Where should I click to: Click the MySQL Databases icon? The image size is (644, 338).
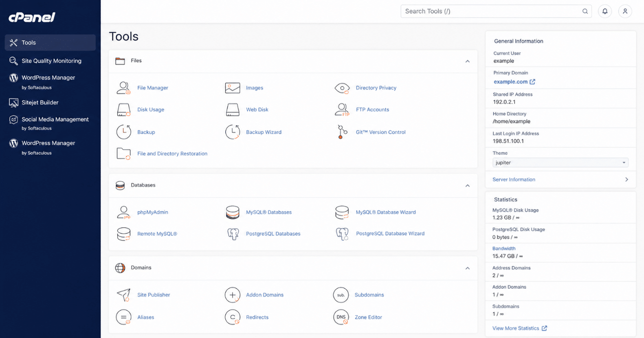click(232, 212)
